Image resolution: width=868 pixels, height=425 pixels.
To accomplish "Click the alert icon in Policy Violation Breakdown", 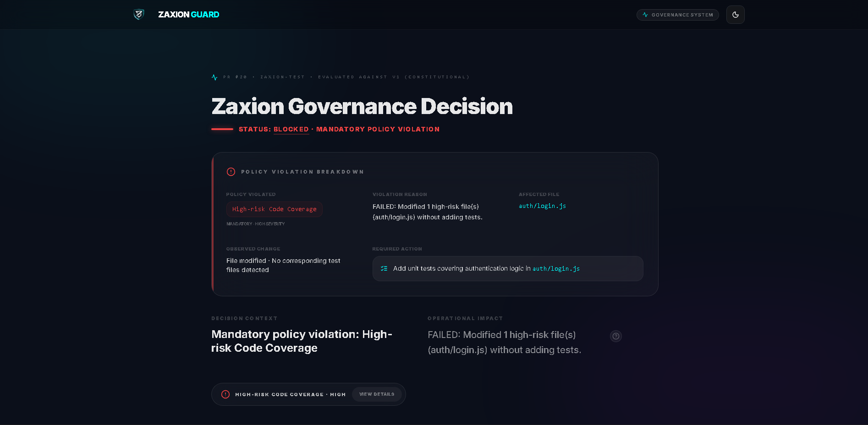I will (231, 172).
